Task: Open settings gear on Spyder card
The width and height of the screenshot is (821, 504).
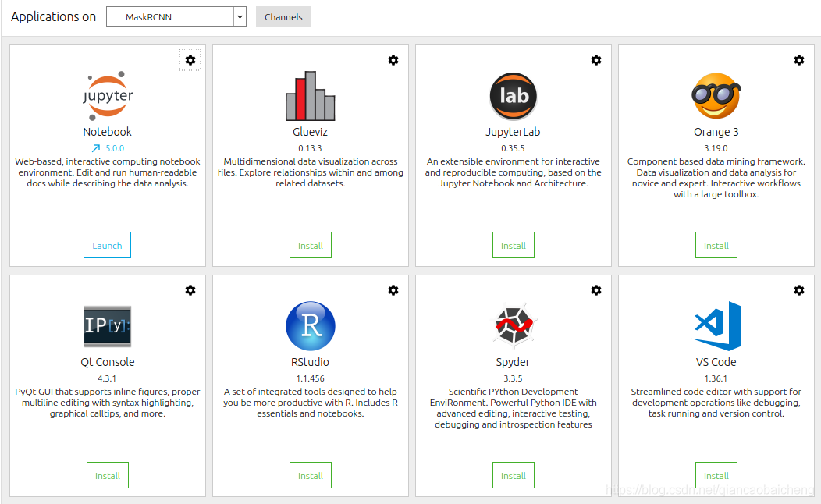Action: (x=596, y=290)
